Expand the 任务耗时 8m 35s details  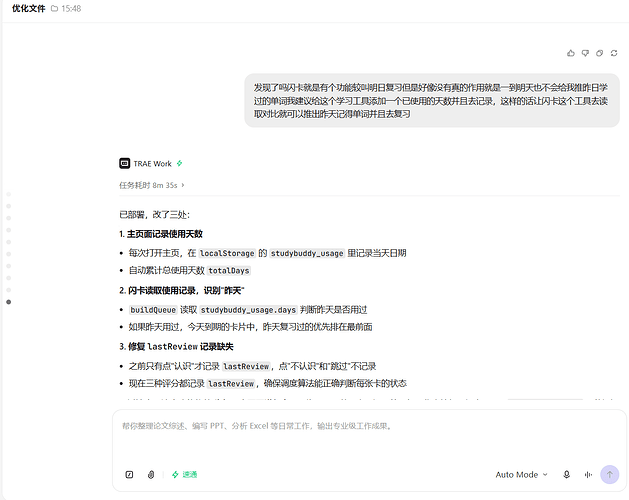coord(152,185)
